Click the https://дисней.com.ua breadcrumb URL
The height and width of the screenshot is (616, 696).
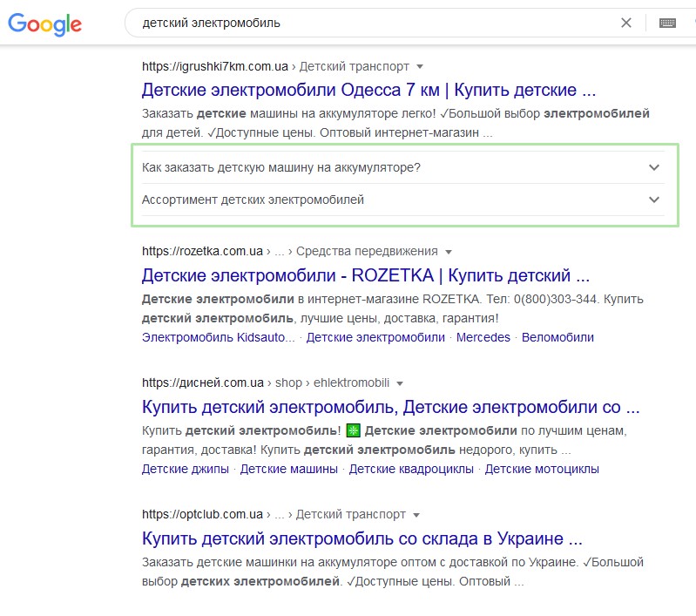[x=203, y=382]
